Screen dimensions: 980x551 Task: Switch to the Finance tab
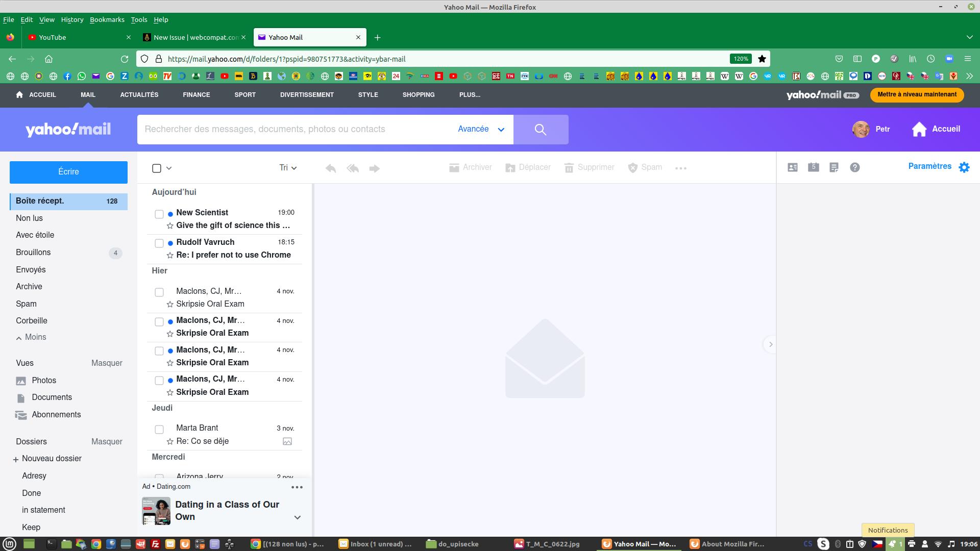pyautogui.click(x=196, y=94)
